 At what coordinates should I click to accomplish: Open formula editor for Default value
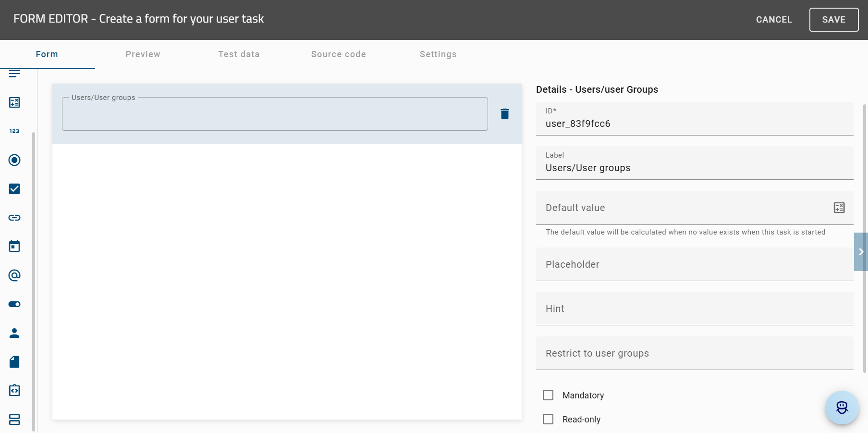pyautogui.click(x=839, y=208)
